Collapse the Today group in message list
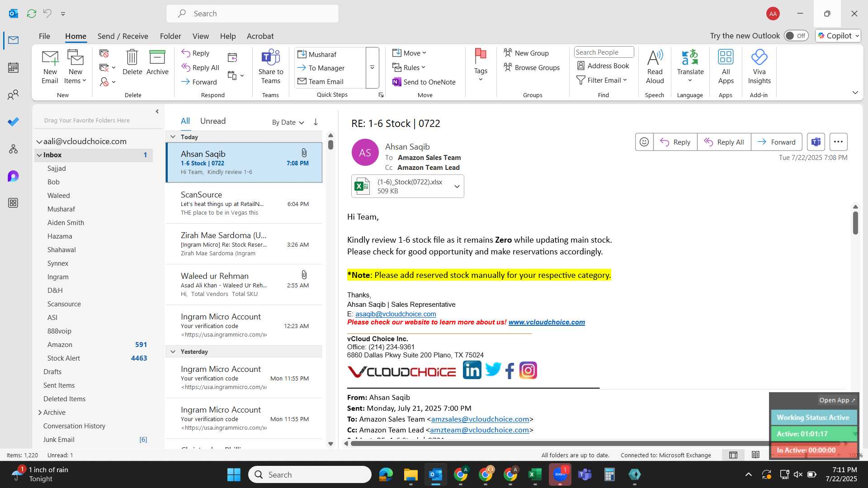868x488 pixels. pos(173,137)
